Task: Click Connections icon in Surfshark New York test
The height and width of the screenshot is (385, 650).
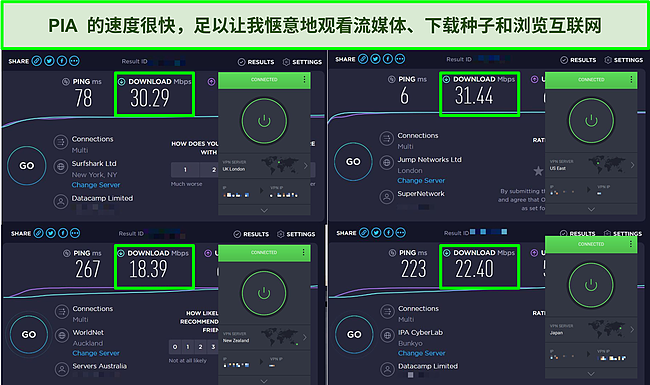Action: 61,142
